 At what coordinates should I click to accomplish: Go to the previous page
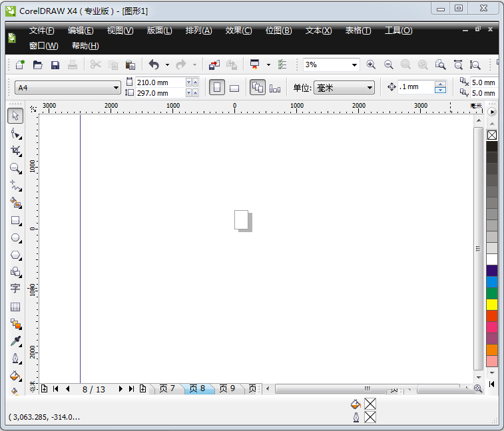pyautogui.click(x=67, y=389)
